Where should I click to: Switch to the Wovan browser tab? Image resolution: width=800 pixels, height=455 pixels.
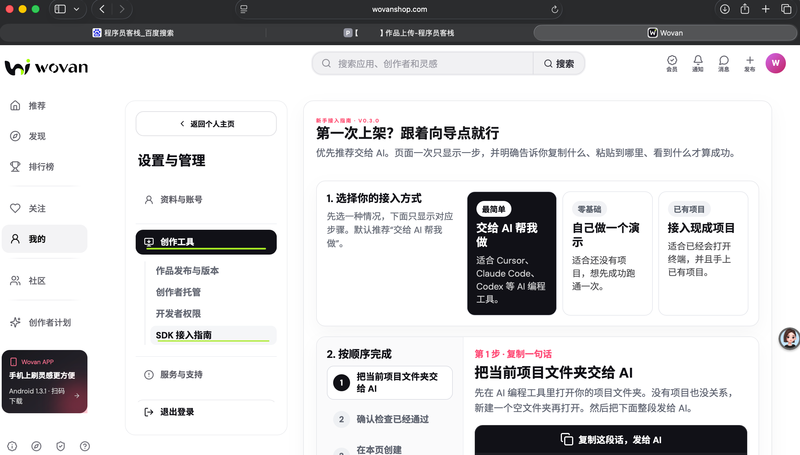pos(665,33)
